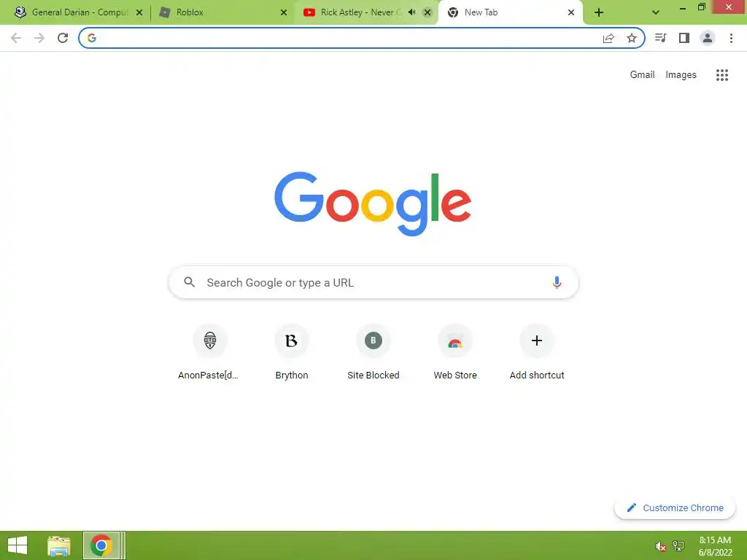747x560 pixels.
Task: Go back using the back arrow
Action: click(16, 38)
